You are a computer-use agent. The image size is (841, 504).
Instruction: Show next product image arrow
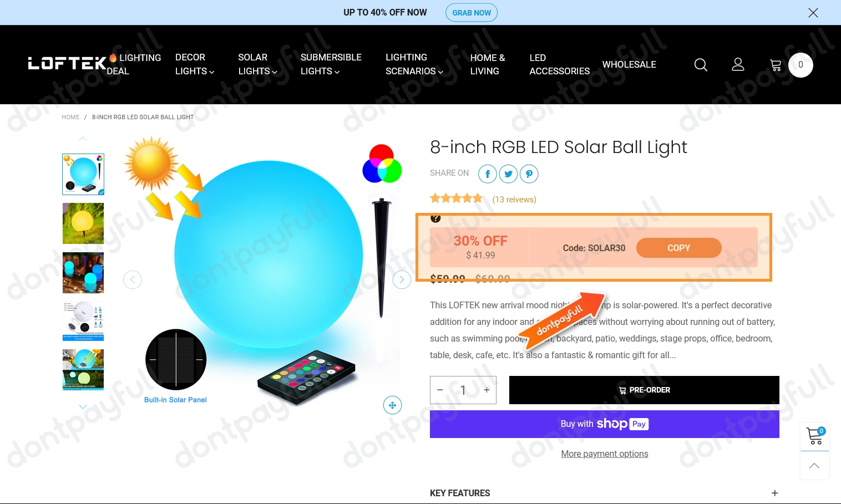[x=402, y=279]
